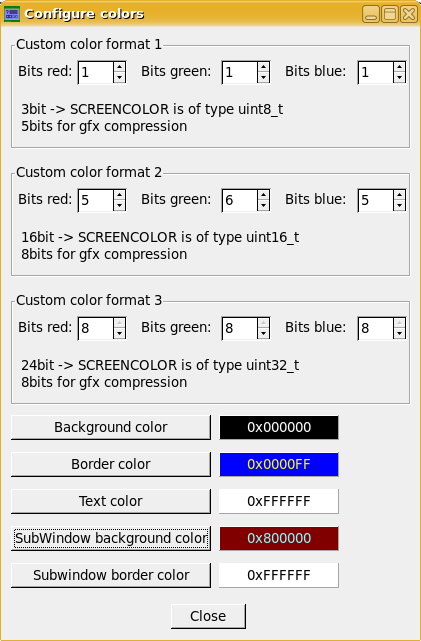Viewport: 421px width, 641px height.
Task: Decrease Bits green in color format 3
Action: (x=263, y=333)
